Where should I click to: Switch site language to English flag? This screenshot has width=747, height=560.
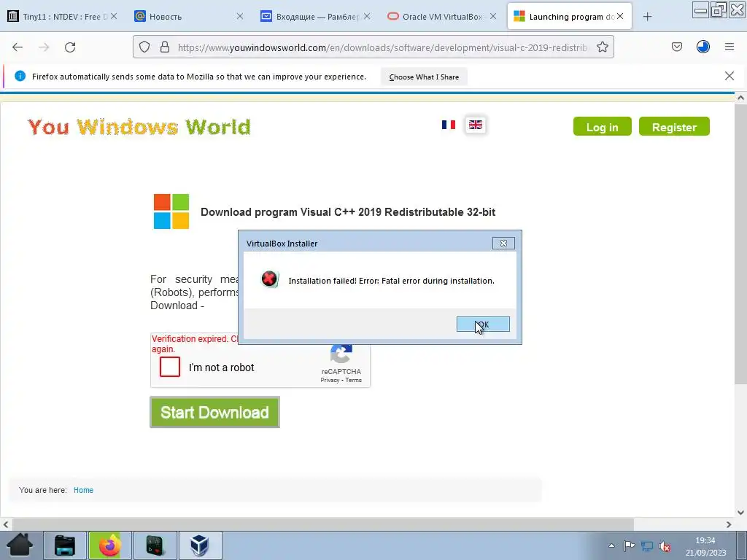pos(476,125)
